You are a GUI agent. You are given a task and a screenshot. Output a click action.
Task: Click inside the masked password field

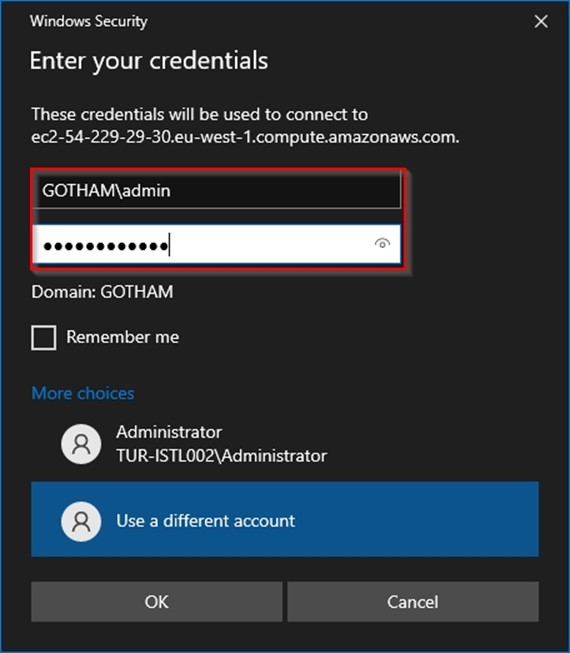(x=217, y=244)
